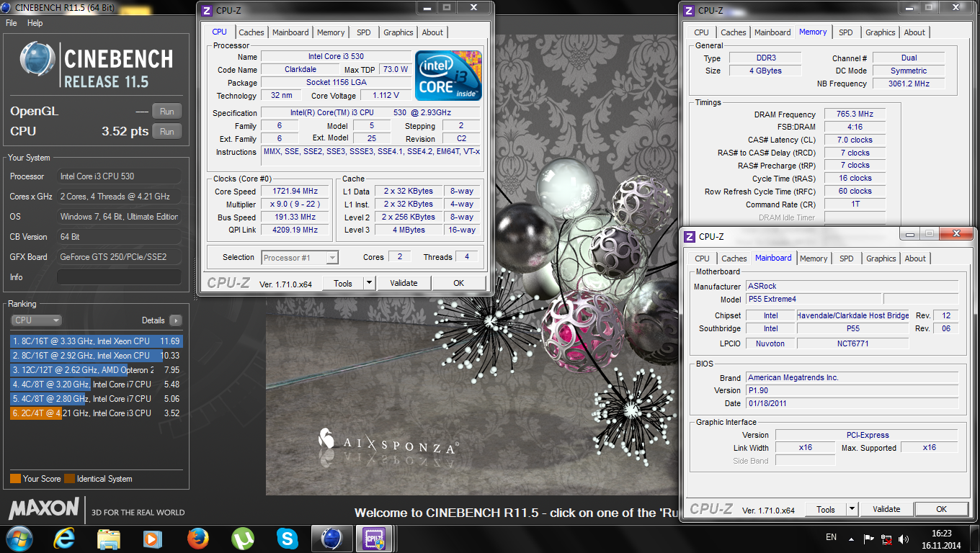
Task: Select ranking row 8C/16T @ 3.33 GHz Xeon
Action: coord(96,341)
